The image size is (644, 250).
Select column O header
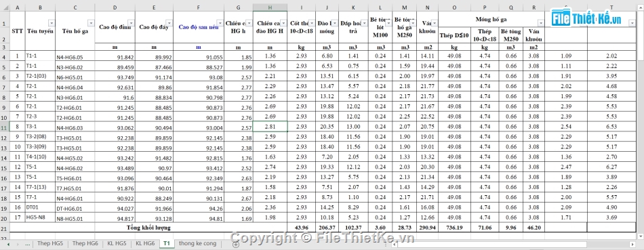point(454,7)
